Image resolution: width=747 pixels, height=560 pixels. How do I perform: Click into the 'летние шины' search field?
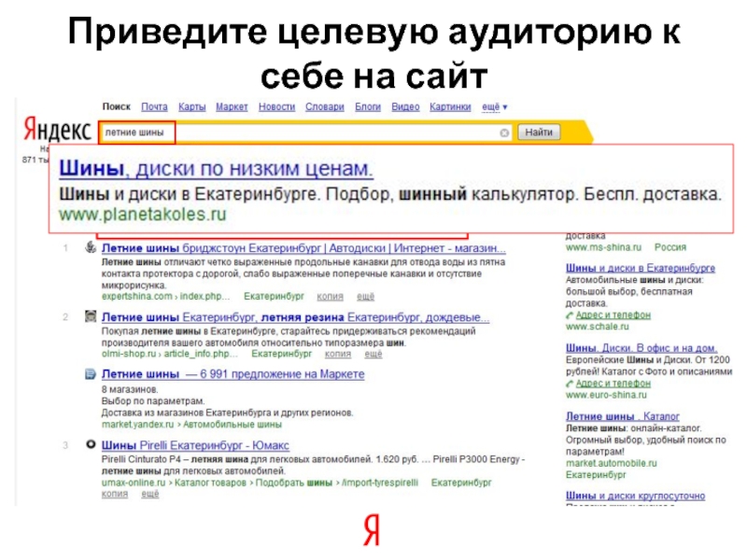pyautogui.click(x=305, y=133)
